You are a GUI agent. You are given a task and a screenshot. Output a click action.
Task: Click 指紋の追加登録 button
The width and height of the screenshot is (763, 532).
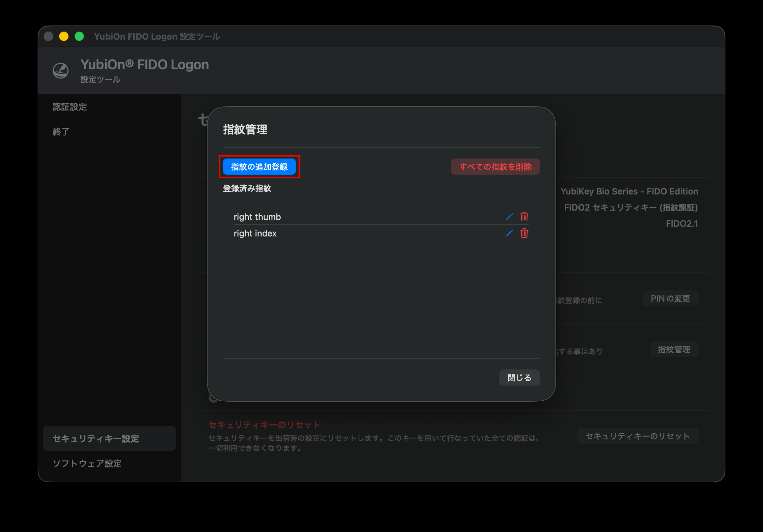(x=259, y=167)
